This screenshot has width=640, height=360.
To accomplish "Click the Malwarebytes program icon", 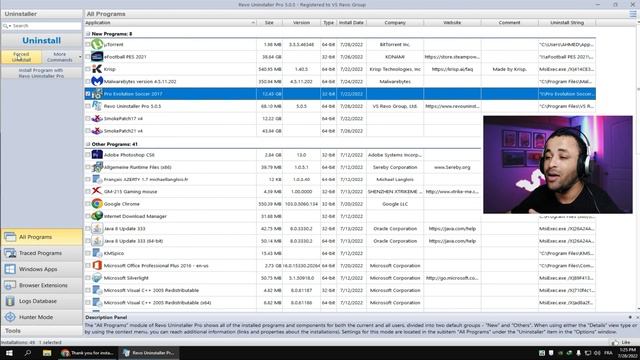I will pyautogui.click(x=97, y=81).
